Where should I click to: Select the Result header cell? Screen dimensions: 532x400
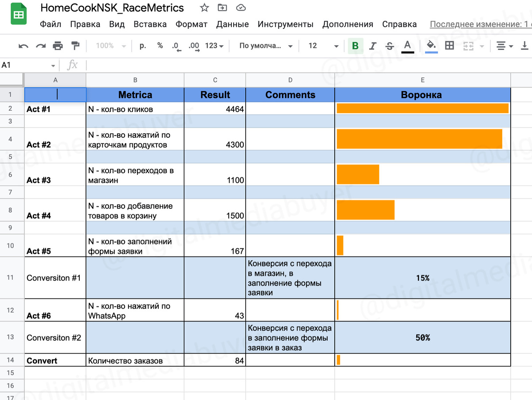click(215, 95)
